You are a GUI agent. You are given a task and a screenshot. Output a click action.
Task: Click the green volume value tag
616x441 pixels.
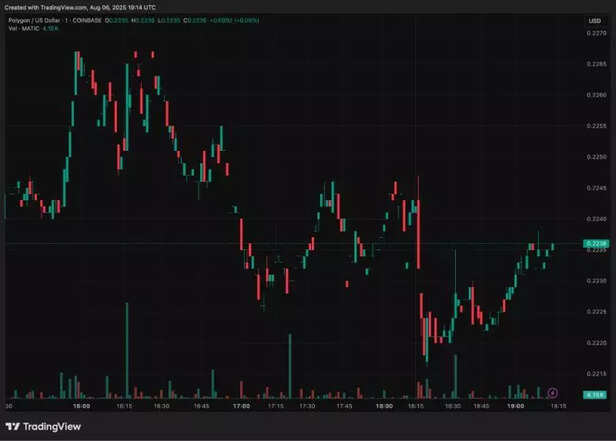click(595, 395)
